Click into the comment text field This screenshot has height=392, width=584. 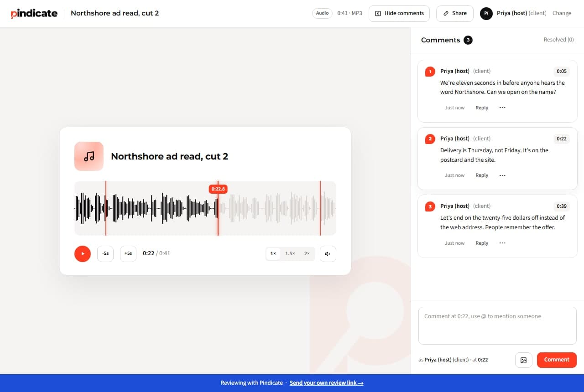[497, 325]
